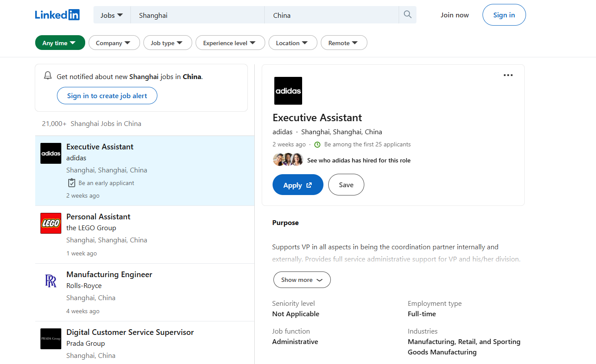
Task: Click the China location search field
Action: [x=332, y=15]
